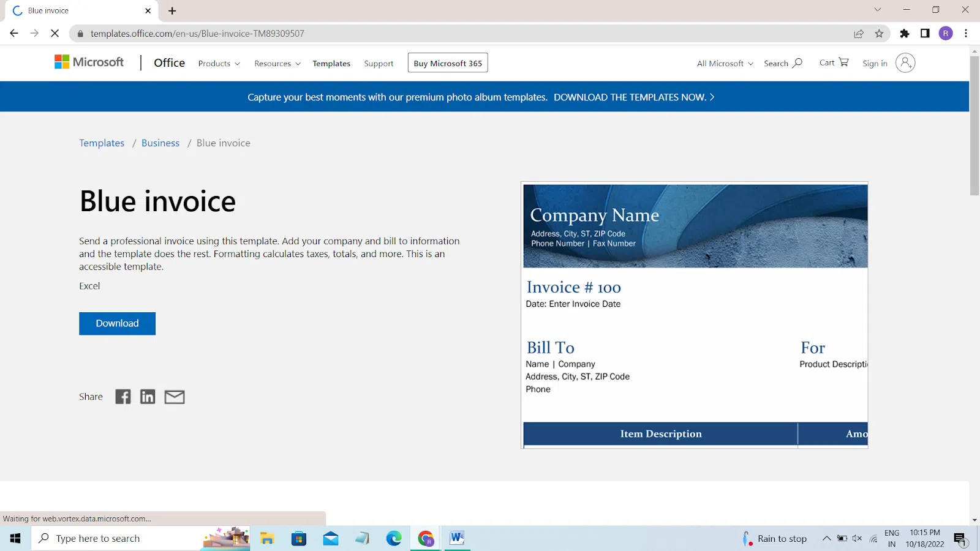
Task: Go to Business breadcrumb link
Action: [x=160, y=143]
